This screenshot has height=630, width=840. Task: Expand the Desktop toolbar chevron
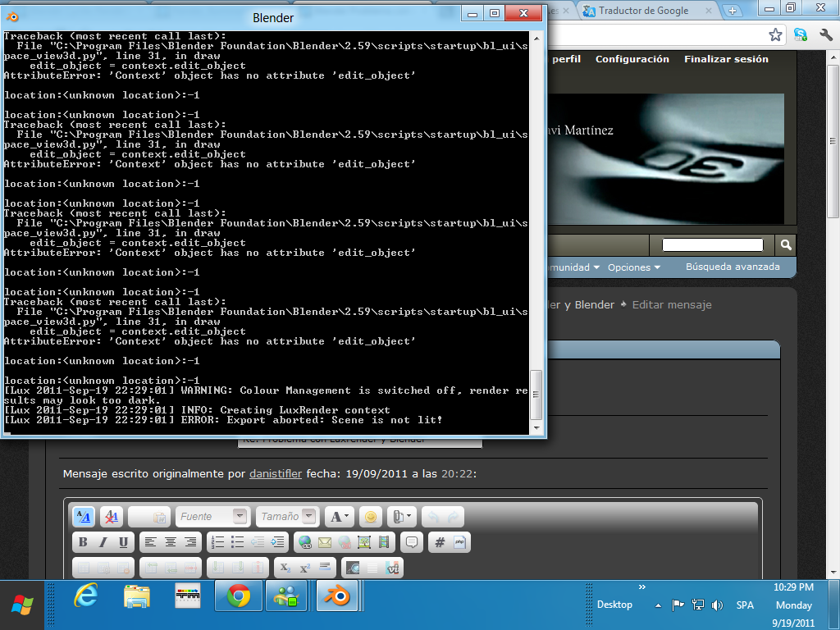pos(641,587)
